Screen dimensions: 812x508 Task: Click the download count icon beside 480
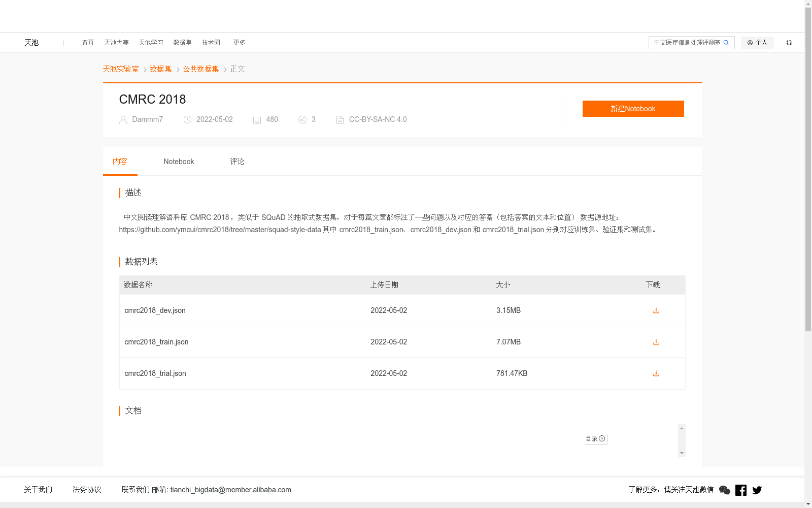(257, 120)
